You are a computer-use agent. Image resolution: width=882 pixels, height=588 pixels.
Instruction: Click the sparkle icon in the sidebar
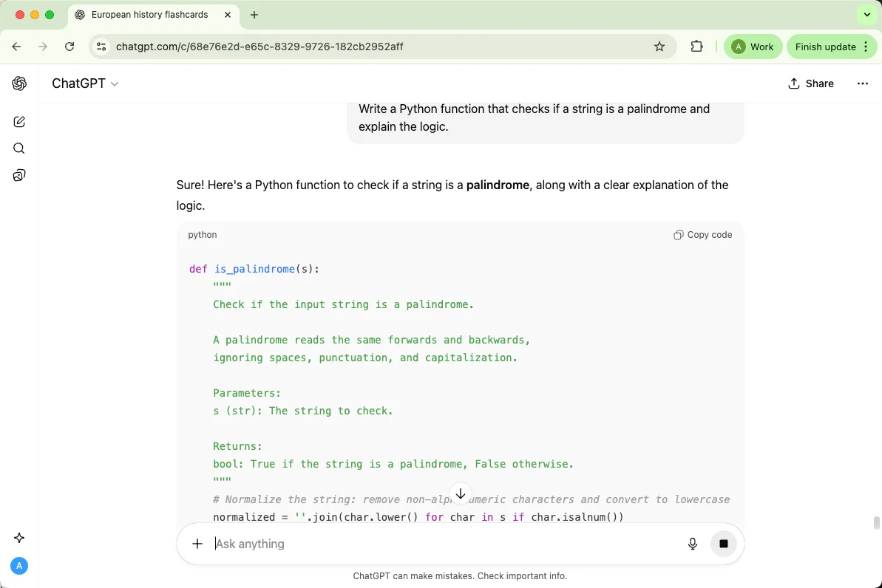coord(19,538)
